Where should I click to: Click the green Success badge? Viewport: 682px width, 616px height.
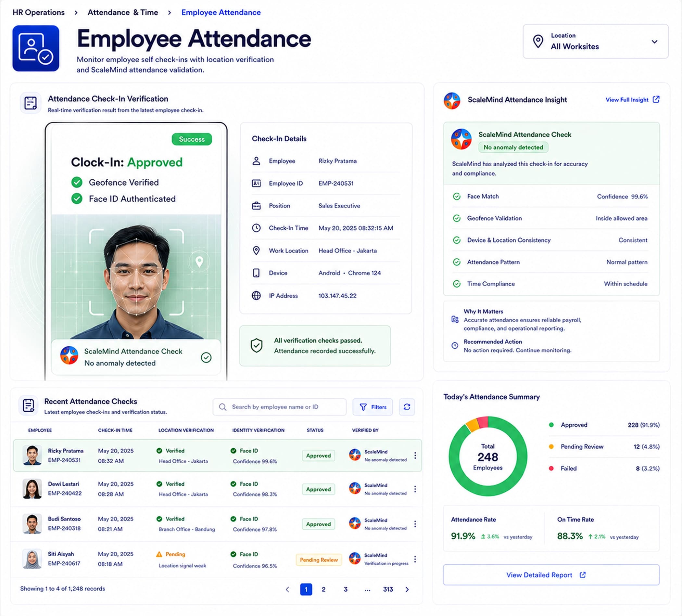coord(192,139)
